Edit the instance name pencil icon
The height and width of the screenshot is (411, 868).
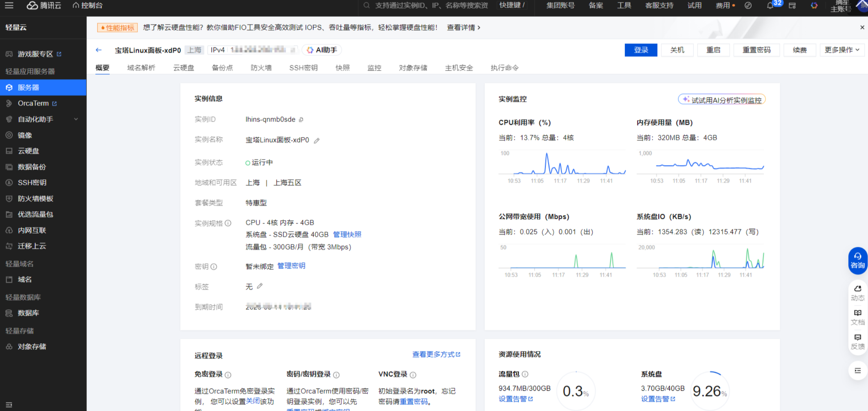317,140
